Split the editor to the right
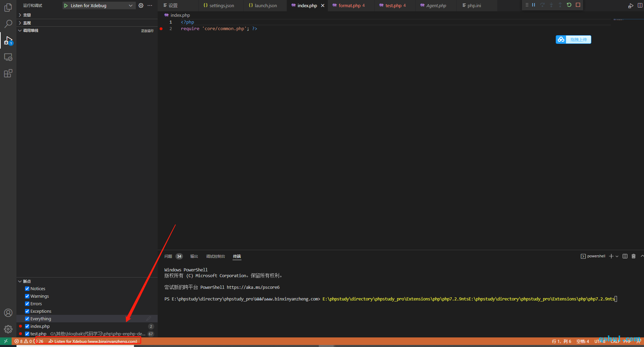 click(640, 5)
